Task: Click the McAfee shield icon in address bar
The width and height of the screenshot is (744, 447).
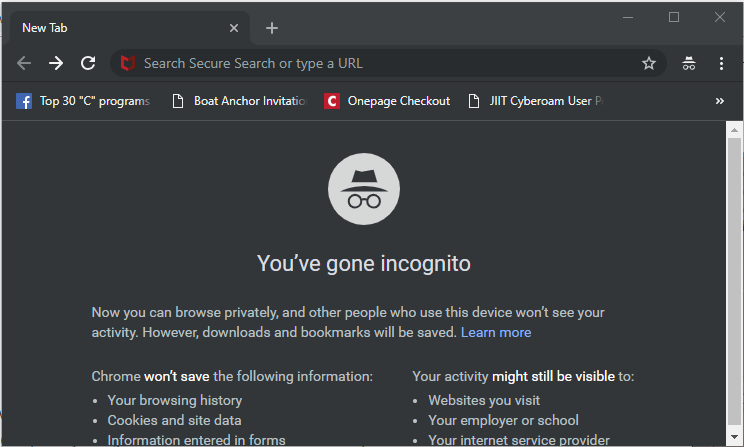Action: (128, 63)
